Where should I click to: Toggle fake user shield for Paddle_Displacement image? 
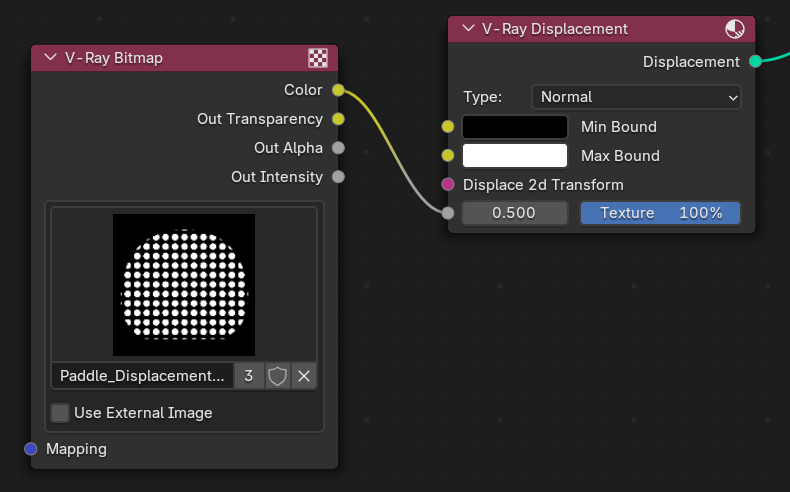pos(277,376)
